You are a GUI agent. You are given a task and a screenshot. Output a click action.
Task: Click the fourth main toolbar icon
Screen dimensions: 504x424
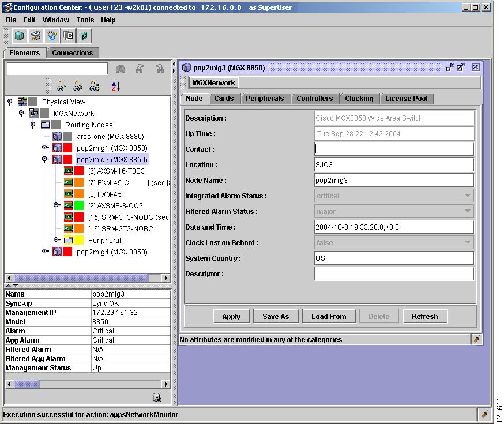pyautogui.click(x=68, y=36)
